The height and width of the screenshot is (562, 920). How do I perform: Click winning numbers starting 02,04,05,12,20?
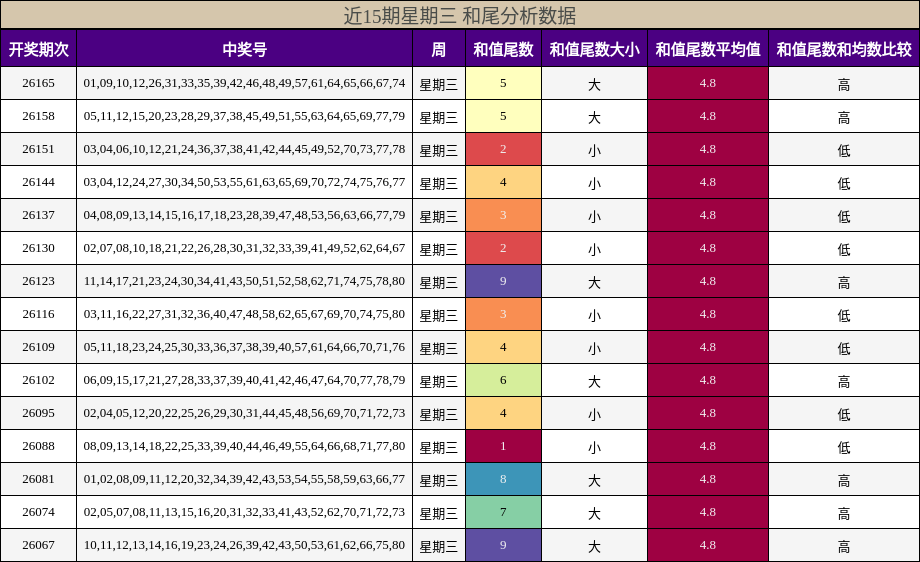click(245, 413)
